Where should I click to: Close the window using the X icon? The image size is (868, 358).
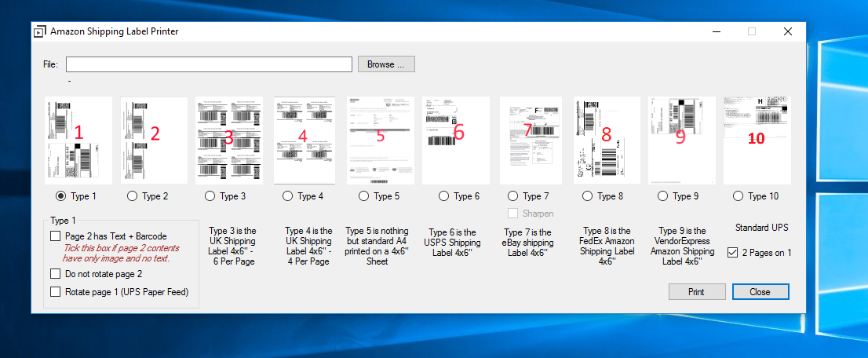pos(788,31)
